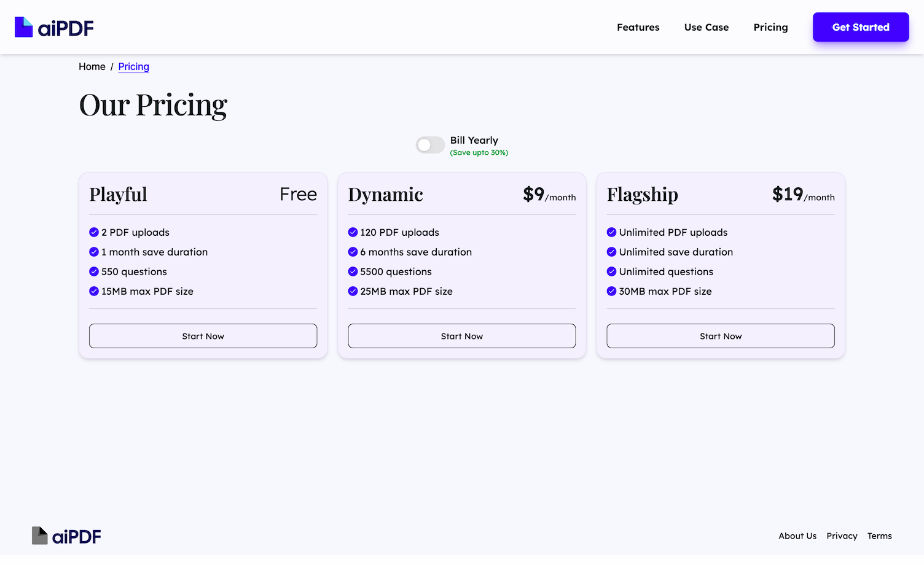The height and width of the screenshot is (565, 924).
Task: Click the checkmark beside Unlimited save duration
Action: (x=611, y=252)
